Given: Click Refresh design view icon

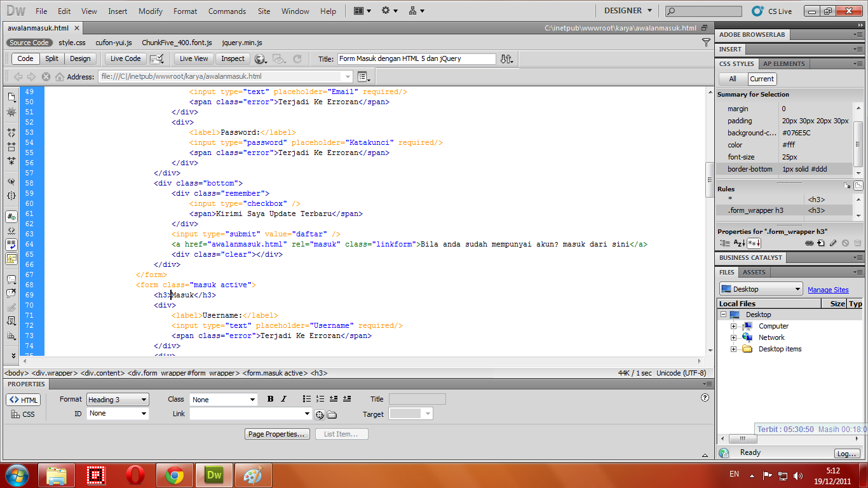Looking at the screenshot, I should (x=297, y=58).
